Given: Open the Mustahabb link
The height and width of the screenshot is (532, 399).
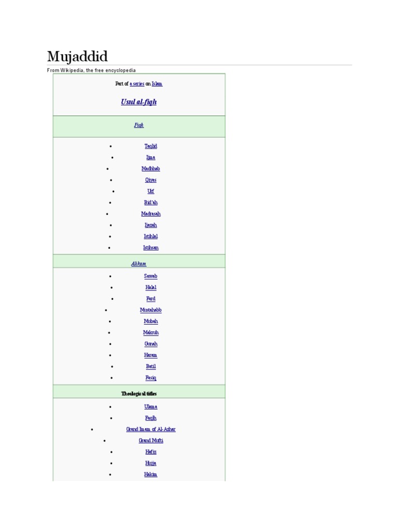Looking at the screenshot, I should 151,310.
